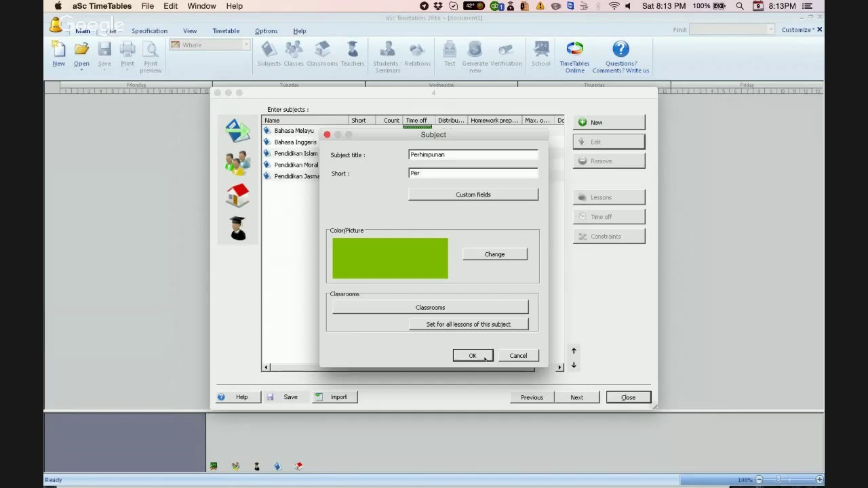868x488 pixels.
Task: Click the Relations toolbar icon
Action: 417,54
